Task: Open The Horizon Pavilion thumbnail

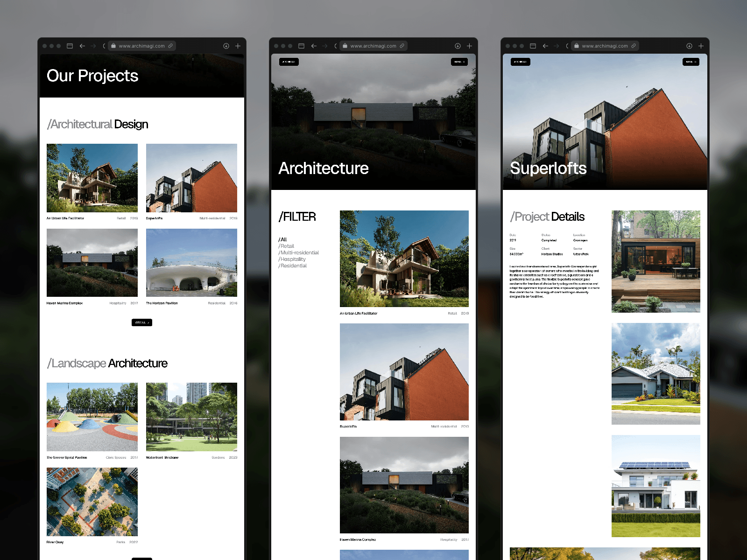Action: [191, 263]
